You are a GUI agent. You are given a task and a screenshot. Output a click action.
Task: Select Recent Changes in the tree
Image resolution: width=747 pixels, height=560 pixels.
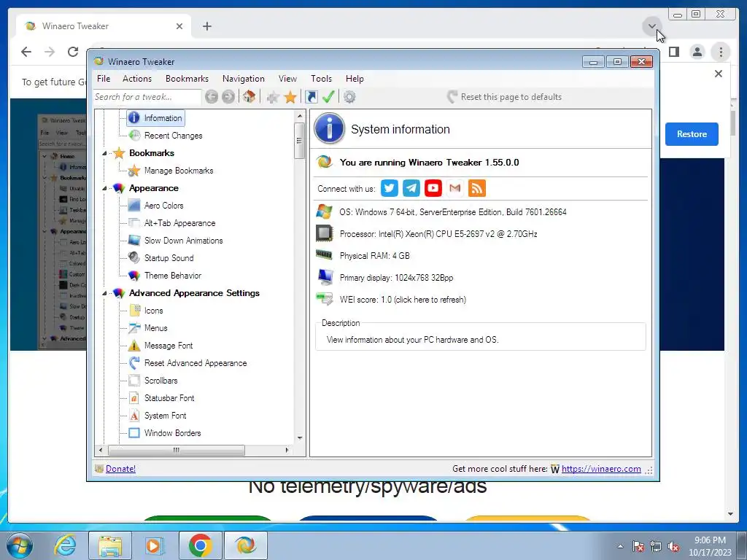pos(173,136)
